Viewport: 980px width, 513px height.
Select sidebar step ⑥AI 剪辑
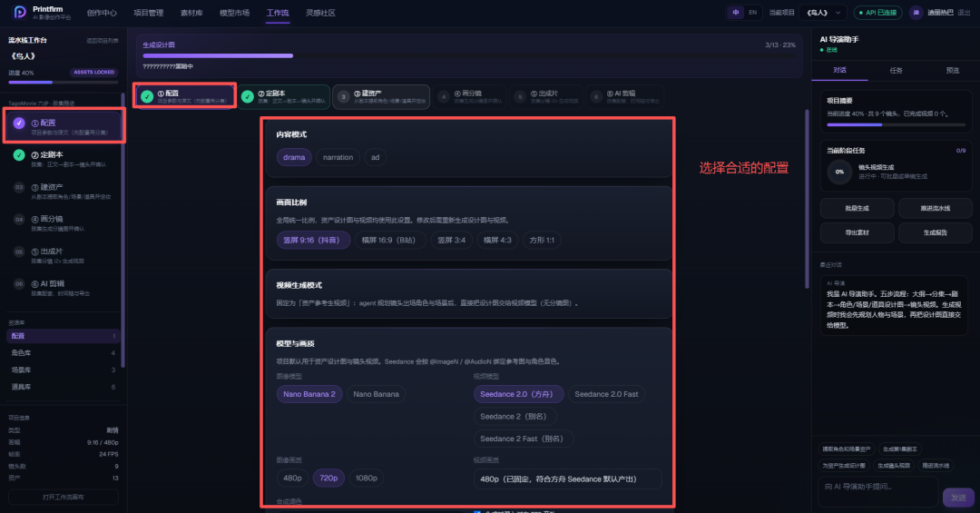pyautogui.click(x=64, y=288)
